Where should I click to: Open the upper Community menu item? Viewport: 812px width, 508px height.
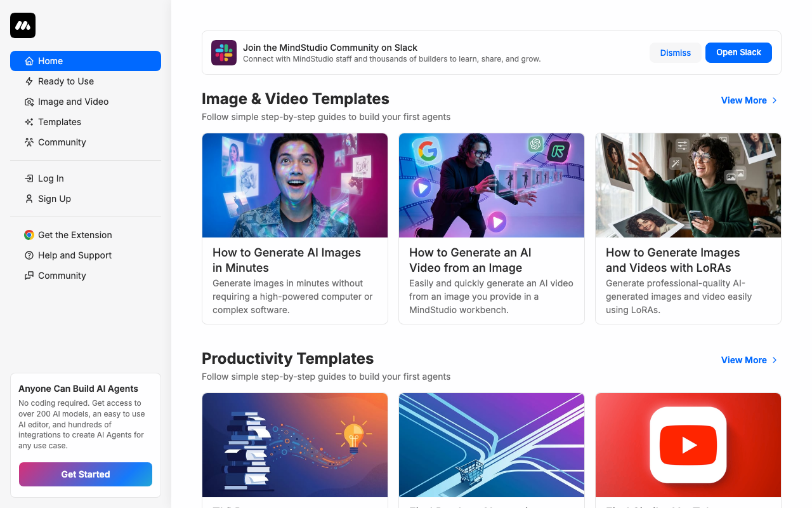click(62, 142)
